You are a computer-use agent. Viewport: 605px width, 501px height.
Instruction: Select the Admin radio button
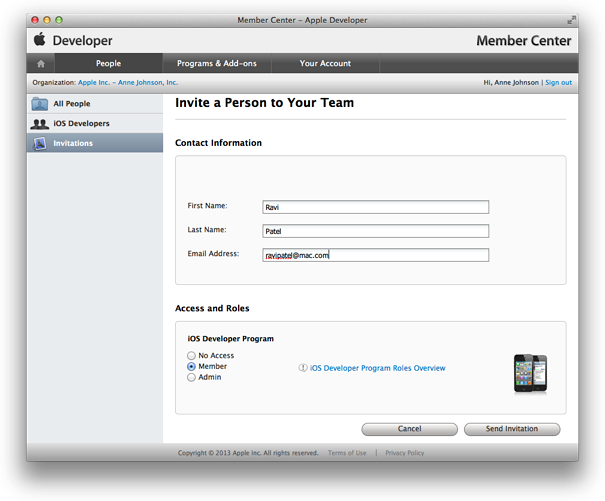(191, 377)
